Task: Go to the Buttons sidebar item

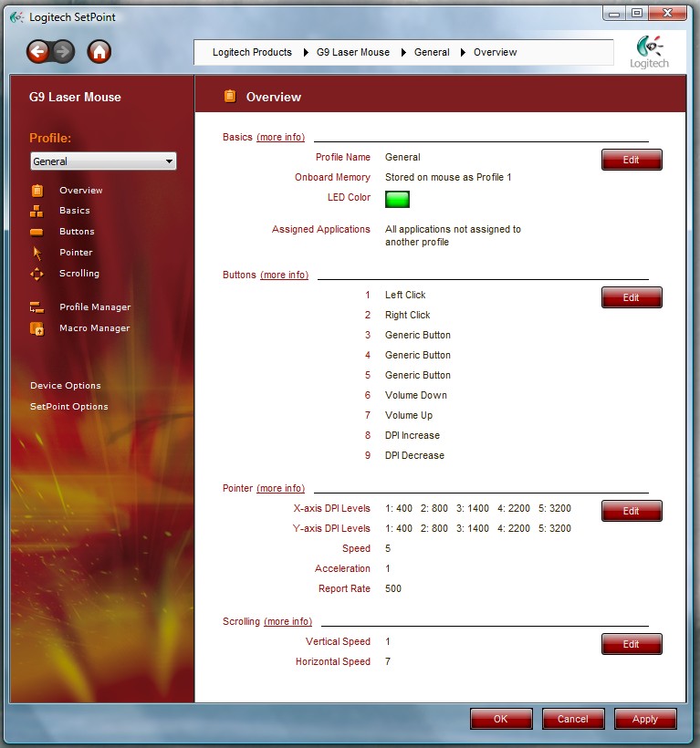Action: (77, 232)
